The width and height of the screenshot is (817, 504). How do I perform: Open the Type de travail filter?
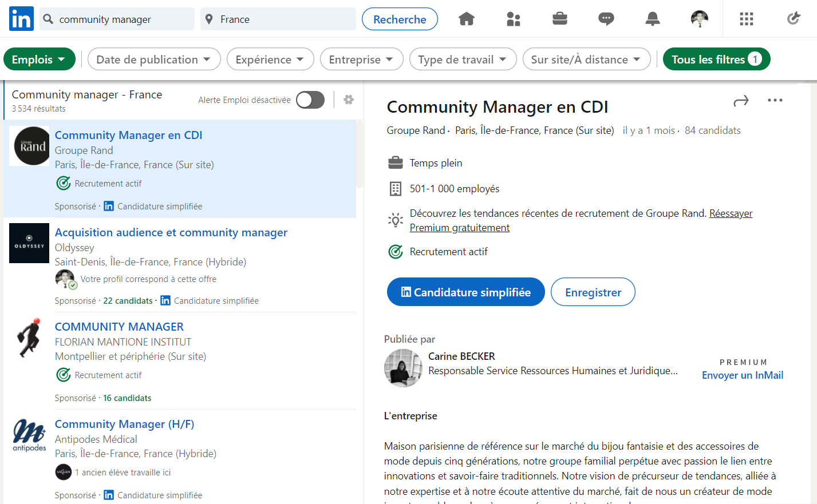pyautogui.click(x=463, y=59)
